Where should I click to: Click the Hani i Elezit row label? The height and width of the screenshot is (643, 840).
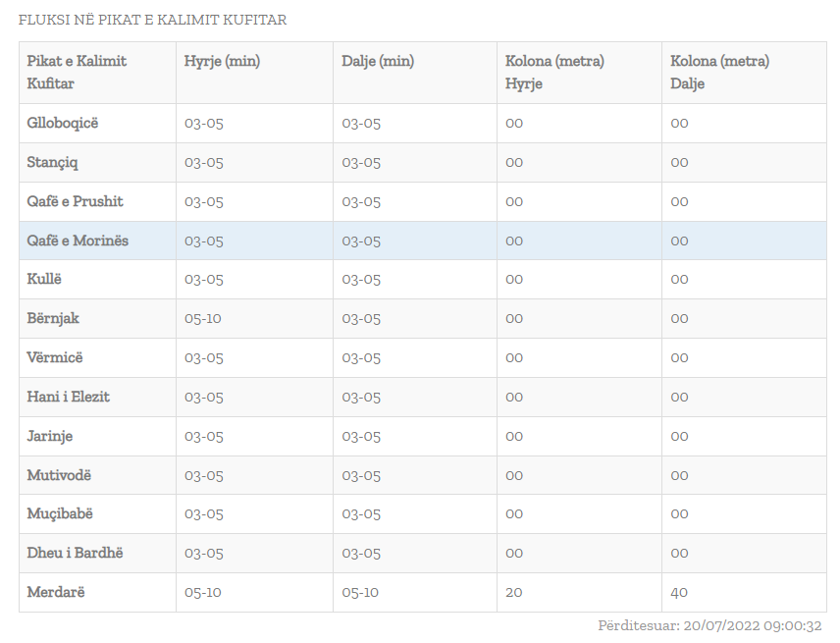(69, 397)
